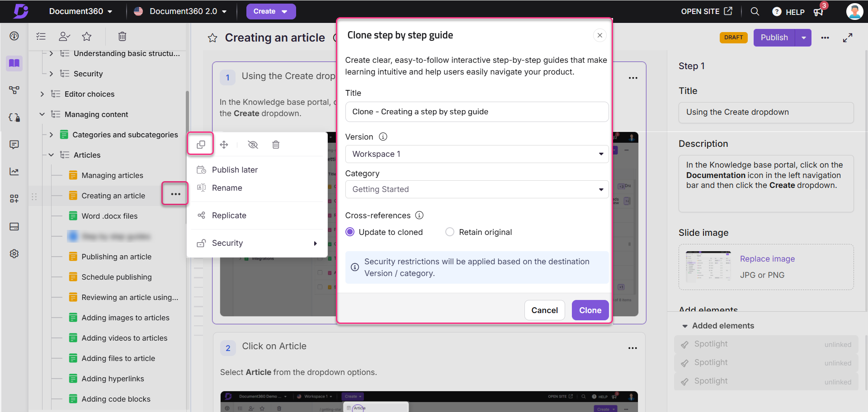Click the assigned user icon in category toolbar

pos(65,36)
